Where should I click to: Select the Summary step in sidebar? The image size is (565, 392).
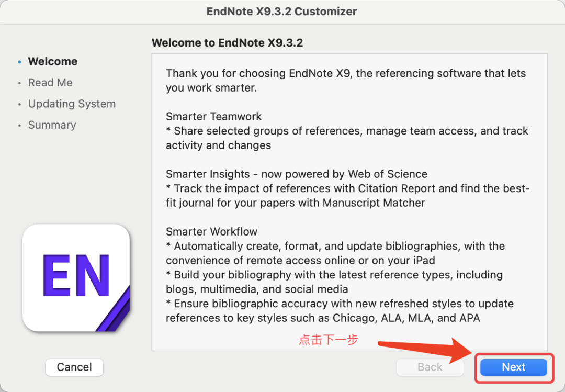(x=52, y=125)
